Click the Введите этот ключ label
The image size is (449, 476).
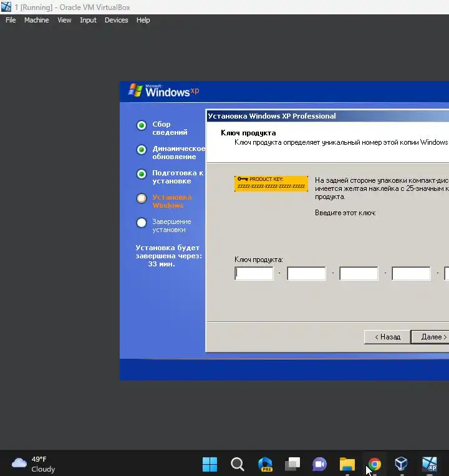[x=345, y=213]
